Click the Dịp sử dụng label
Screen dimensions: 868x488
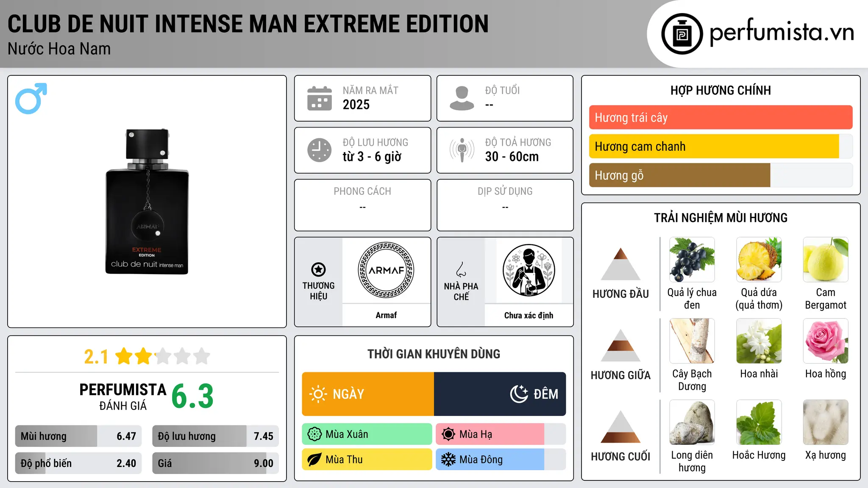pos(505,191)
